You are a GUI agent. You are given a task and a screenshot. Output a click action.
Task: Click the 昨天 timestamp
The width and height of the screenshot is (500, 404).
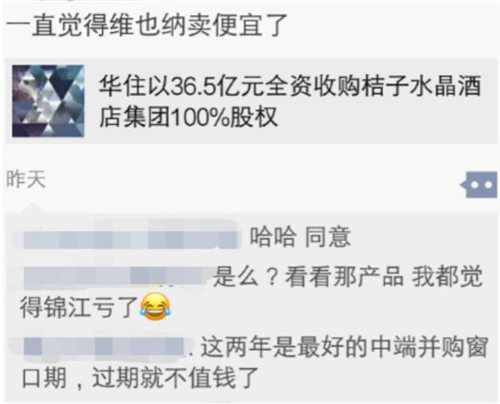tap(26, 179)
